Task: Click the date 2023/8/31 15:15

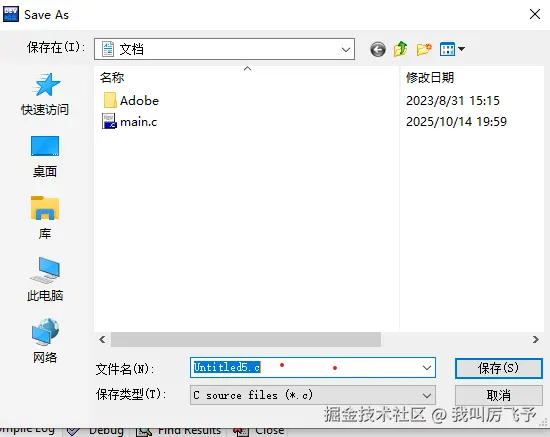Action: (x=452, y=101)
